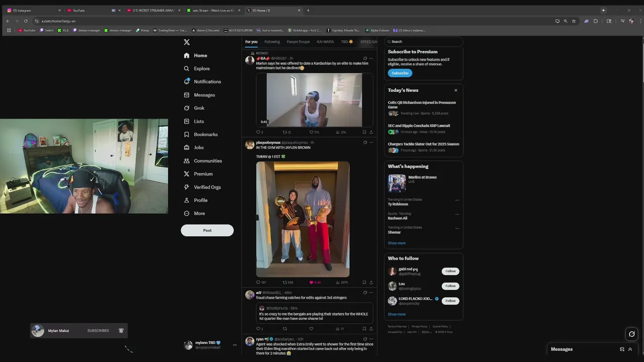Open the floating Grok button
644x362 pixels.
[632, 334]
